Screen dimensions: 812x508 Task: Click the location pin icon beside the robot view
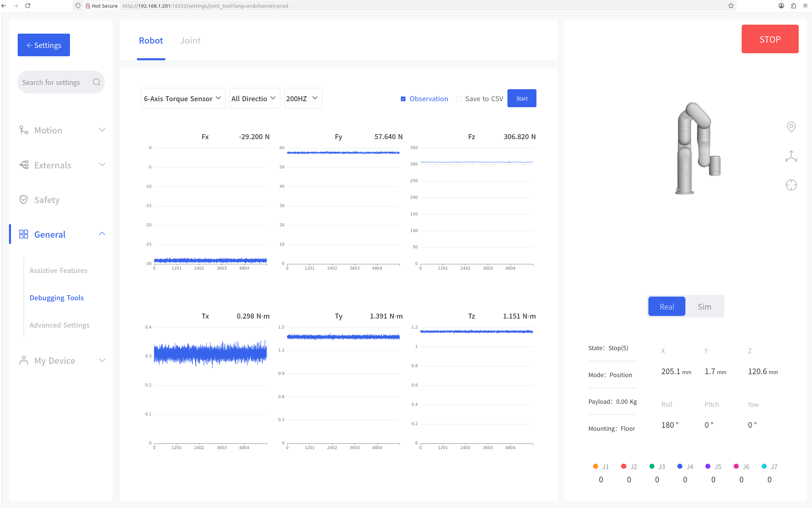pyautogui.click(x=791, y=127)
